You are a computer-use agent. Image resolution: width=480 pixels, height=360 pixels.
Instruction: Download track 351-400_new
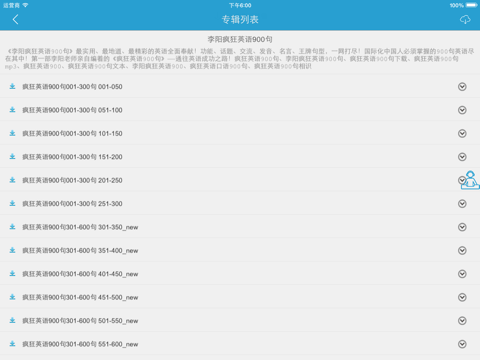point(12,250)
